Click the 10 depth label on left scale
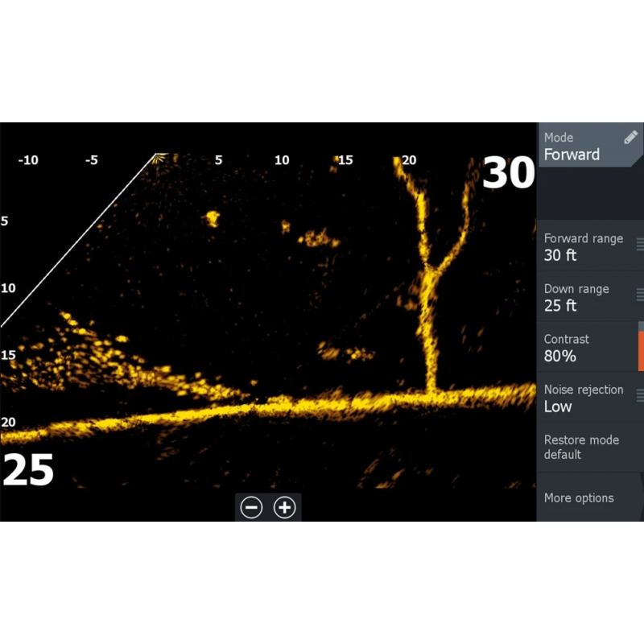Screen dimensions: 644x644 point(8,288)
